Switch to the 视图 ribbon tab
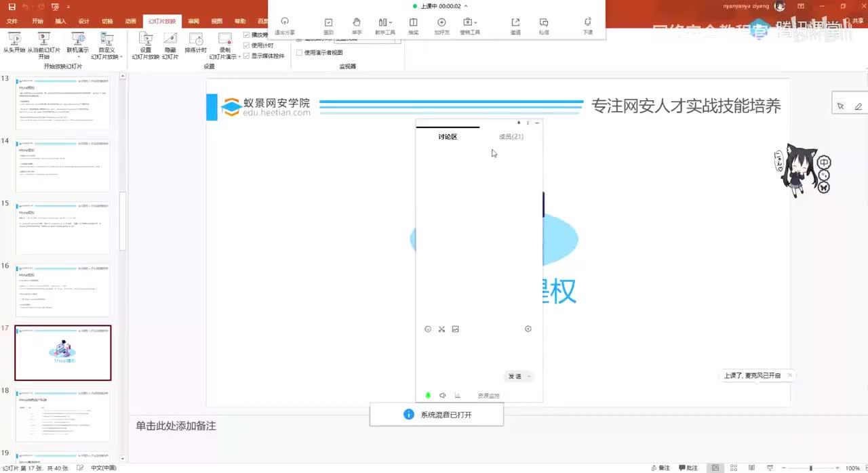Screen dimensions: 868x473 [216, 21]
